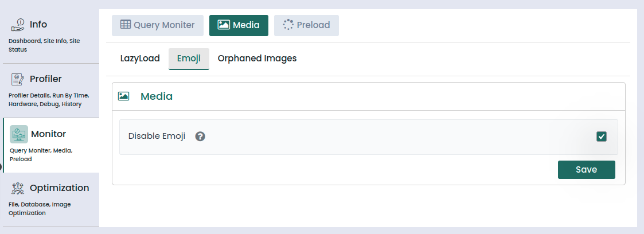Click the table icon on Query Moniter
Image resolution: width=644 pixels, height=234 pixels.
(125, 25)
